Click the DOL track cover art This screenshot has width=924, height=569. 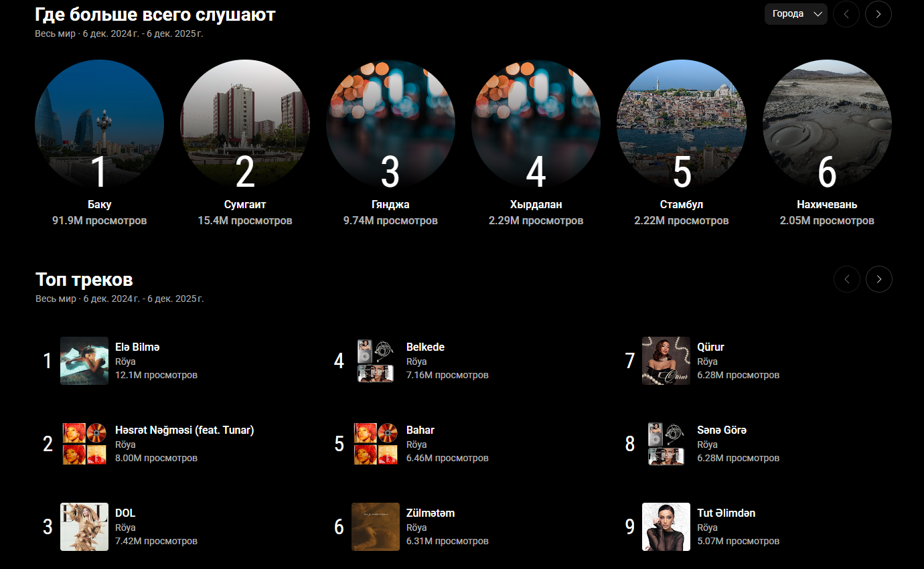[84, 527]
